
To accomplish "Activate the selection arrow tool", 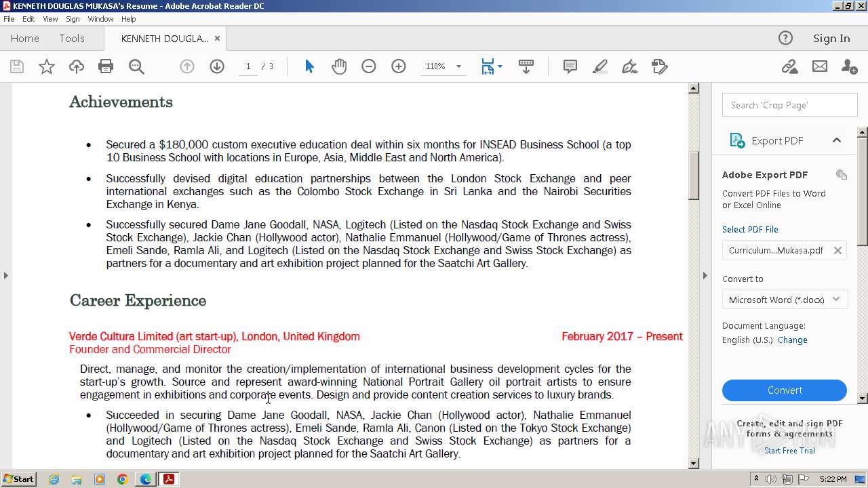I will coord(309,66).
